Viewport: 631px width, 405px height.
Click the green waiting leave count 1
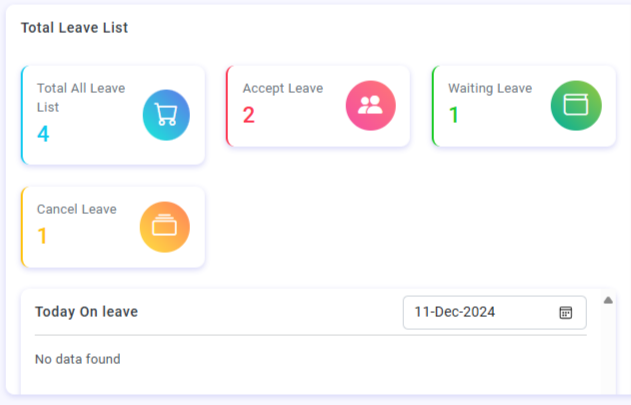pos(454,115)
